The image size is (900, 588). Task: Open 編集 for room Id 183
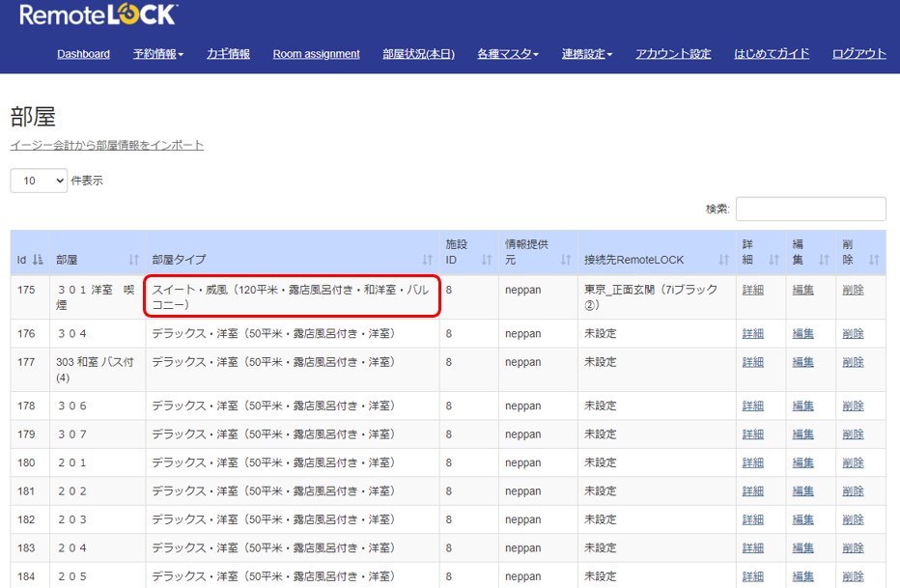point(803,547)
